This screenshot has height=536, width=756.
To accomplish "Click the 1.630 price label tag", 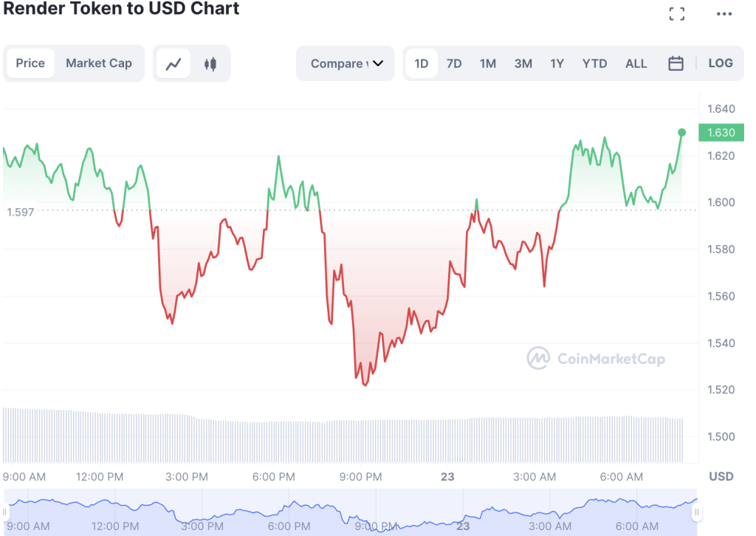I will point(721,133).
